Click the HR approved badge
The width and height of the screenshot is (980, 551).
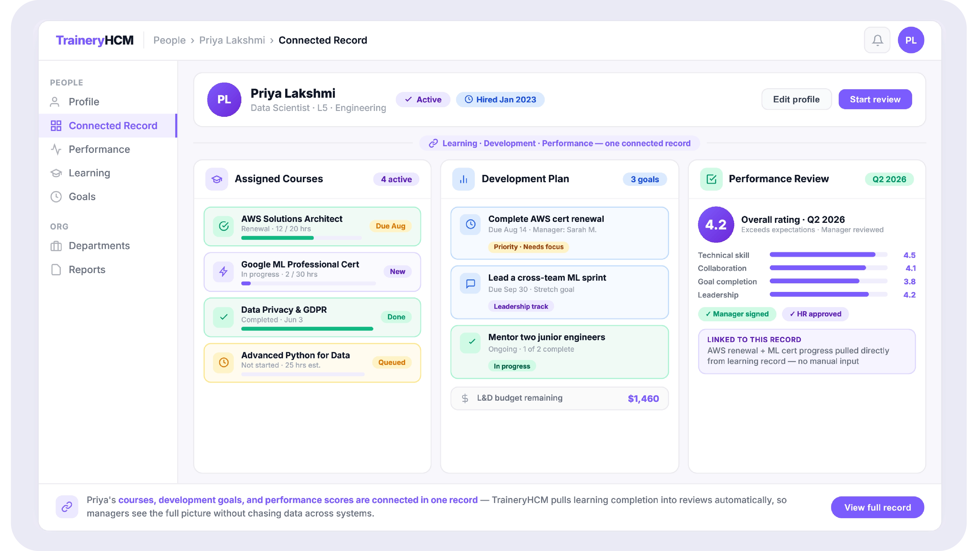pos(815,314)
